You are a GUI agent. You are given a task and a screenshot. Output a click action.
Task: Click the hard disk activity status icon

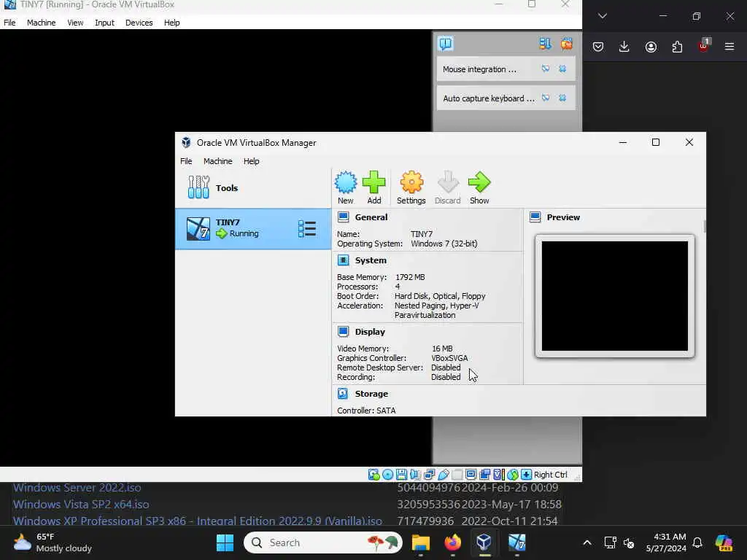(x=374, y=474)
